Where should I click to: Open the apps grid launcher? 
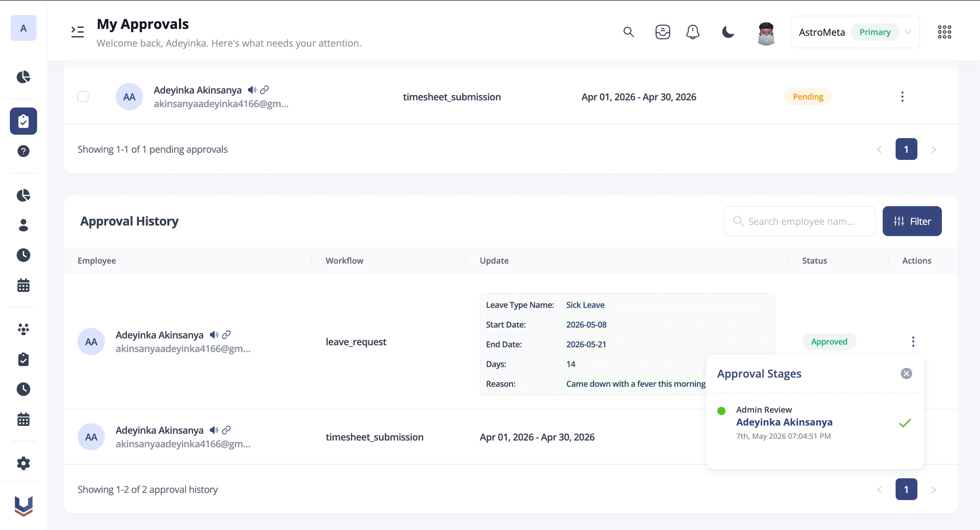click(944, 32)
